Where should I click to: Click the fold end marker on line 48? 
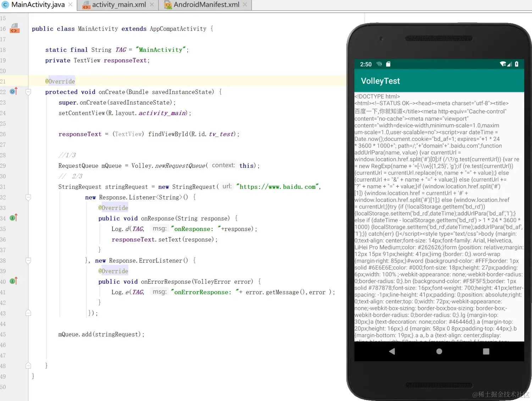[x=28, y=366]
